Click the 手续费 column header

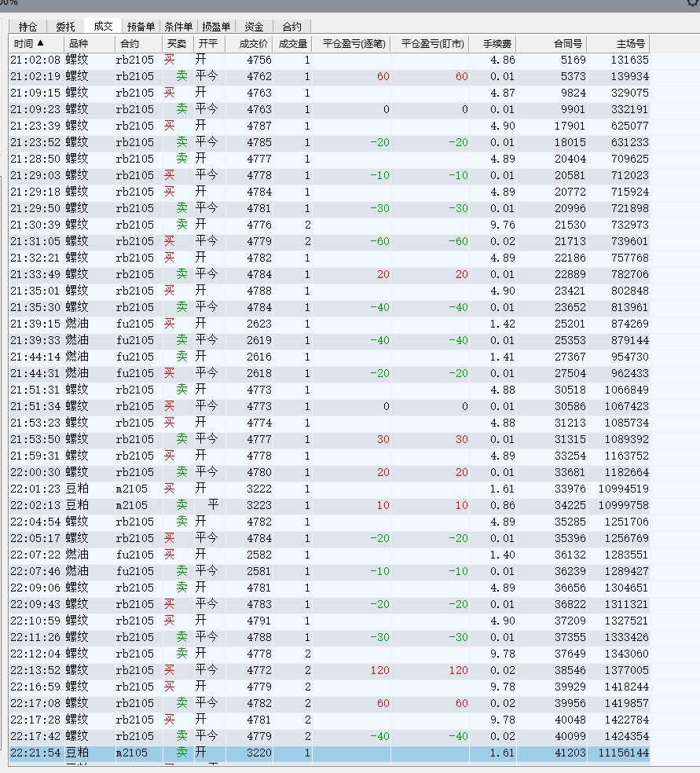[493, 44]
